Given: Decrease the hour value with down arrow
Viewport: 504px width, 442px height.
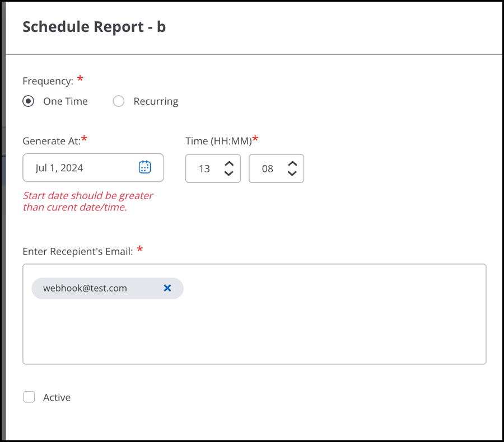Looking at the screenshot, I should [229, 173].
